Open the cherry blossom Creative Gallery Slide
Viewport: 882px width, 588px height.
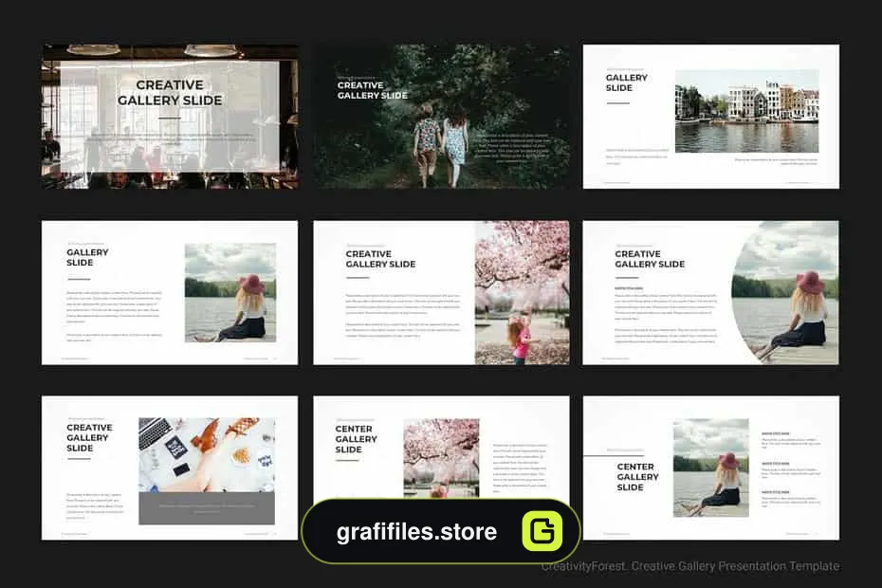(x=442, y=293)
